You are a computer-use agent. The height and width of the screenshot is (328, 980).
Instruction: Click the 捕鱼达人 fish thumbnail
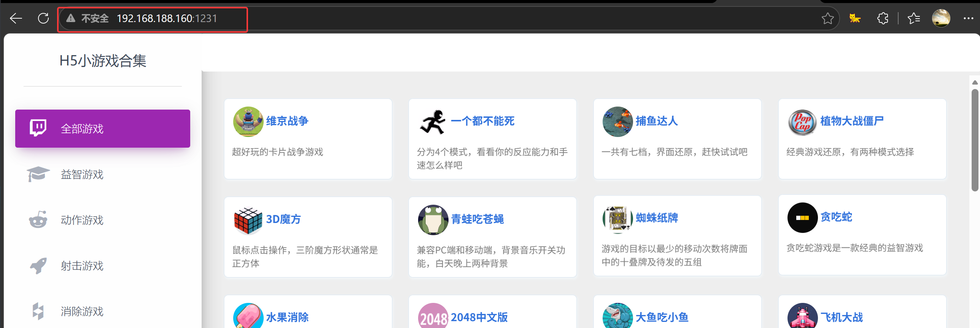tap(618, 122)
